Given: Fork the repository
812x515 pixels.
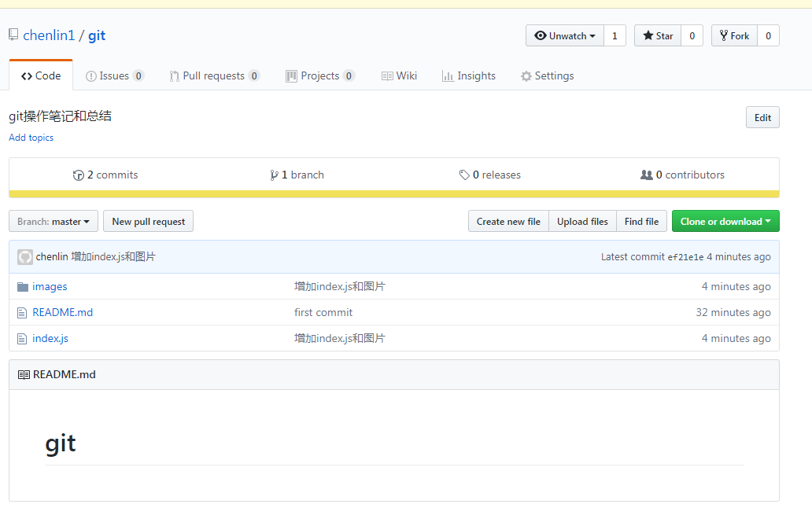Looking at the screenshot, I should 734,35.
